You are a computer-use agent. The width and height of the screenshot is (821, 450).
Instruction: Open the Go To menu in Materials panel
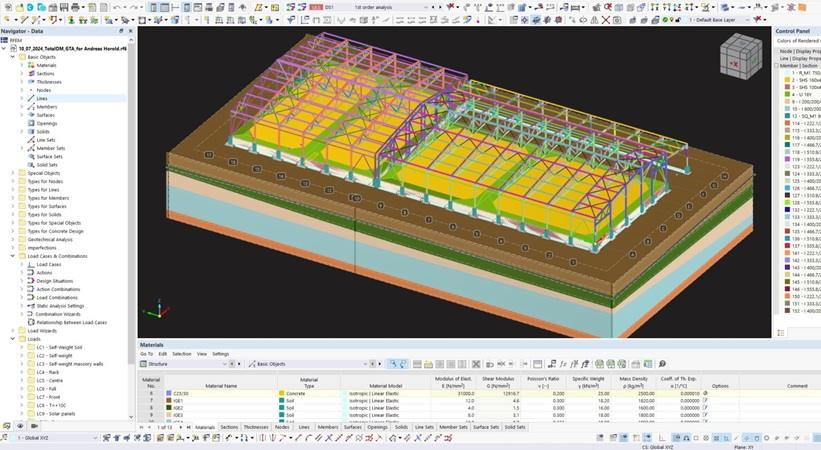pos(147,354)
